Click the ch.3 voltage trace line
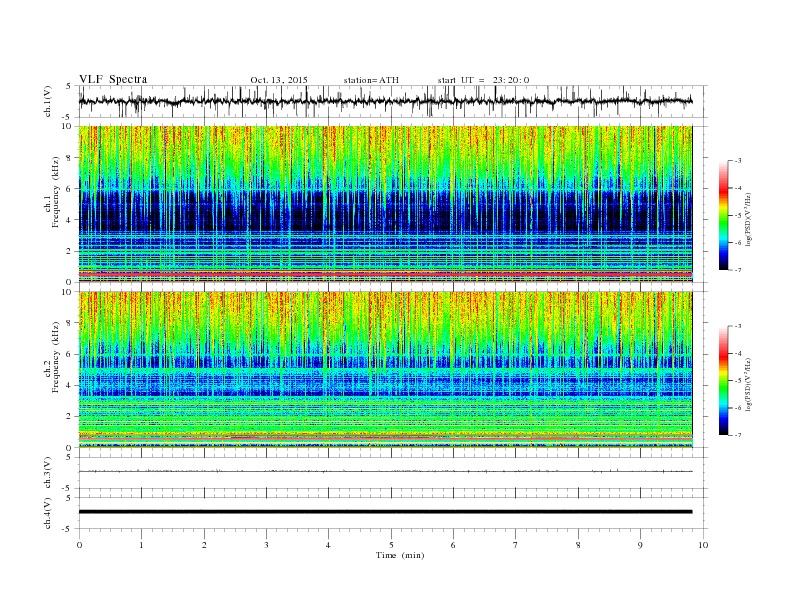Viewport: 792px width, 612px height. coord(385,471)
